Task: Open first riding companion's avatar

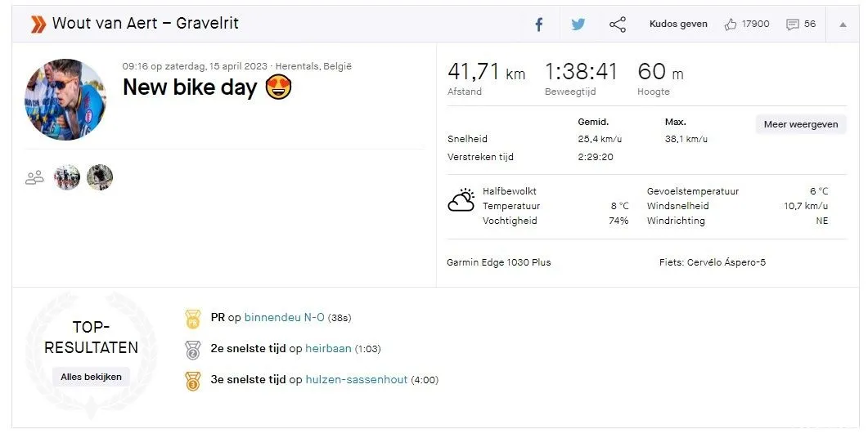Action: (x=67, y=177)
